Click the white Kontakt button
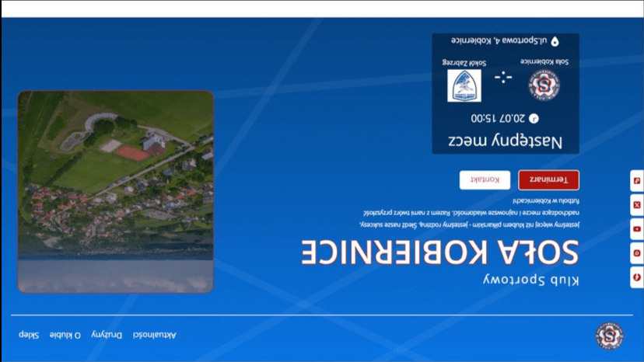644x362 pixels. 485,179
